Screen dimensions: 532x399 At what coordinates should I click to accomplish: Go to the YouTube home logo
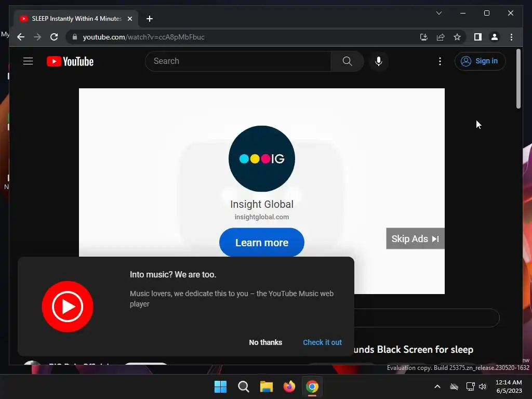pyautogui.click(x=70, y=61)
